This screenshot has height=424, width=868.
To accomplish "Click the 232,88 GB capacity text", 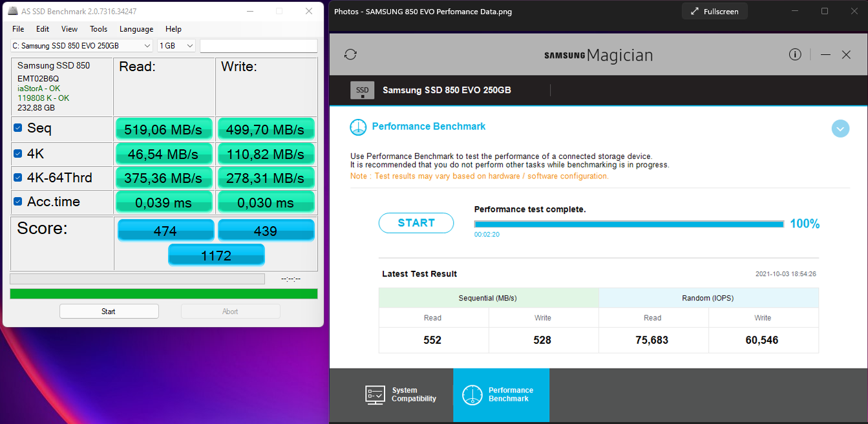I will point(36,108).
